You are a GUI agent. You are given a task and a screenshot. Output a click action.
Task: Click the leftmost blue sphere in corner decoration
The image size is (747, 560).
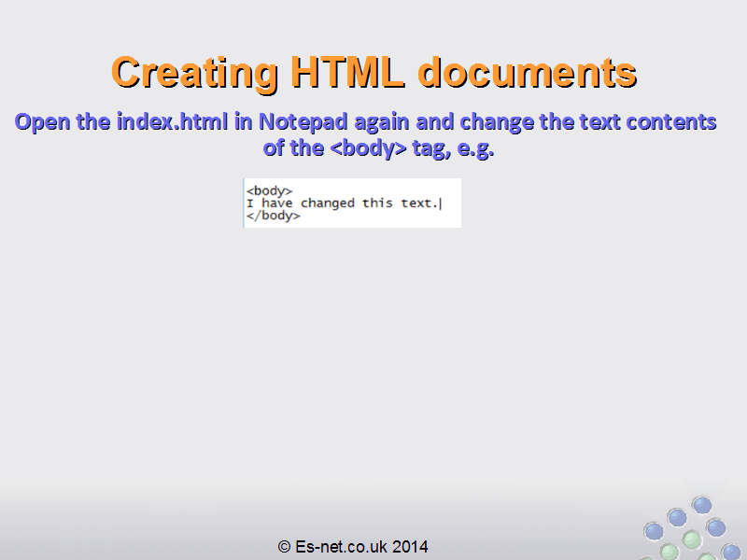(x=654, y=531)
